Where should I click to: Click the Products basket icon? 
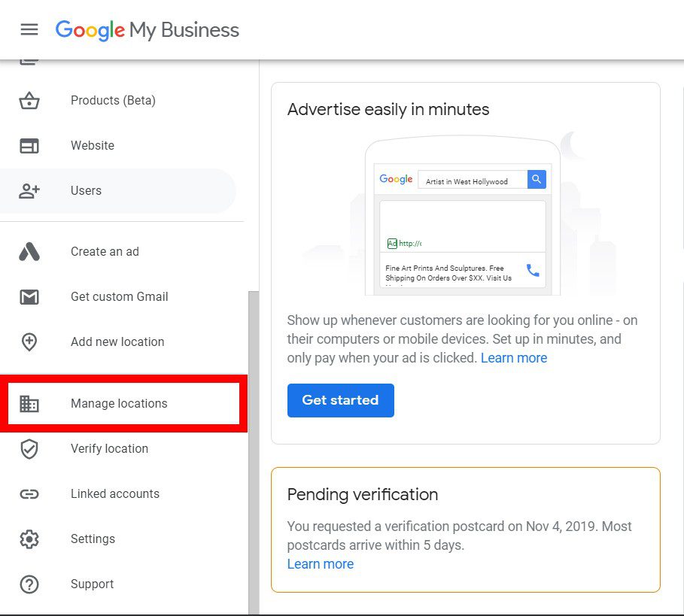[29, 100]
